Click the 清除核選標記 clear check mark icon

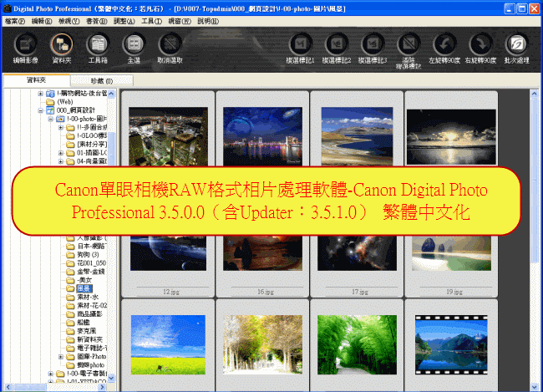tap(408, 46)
